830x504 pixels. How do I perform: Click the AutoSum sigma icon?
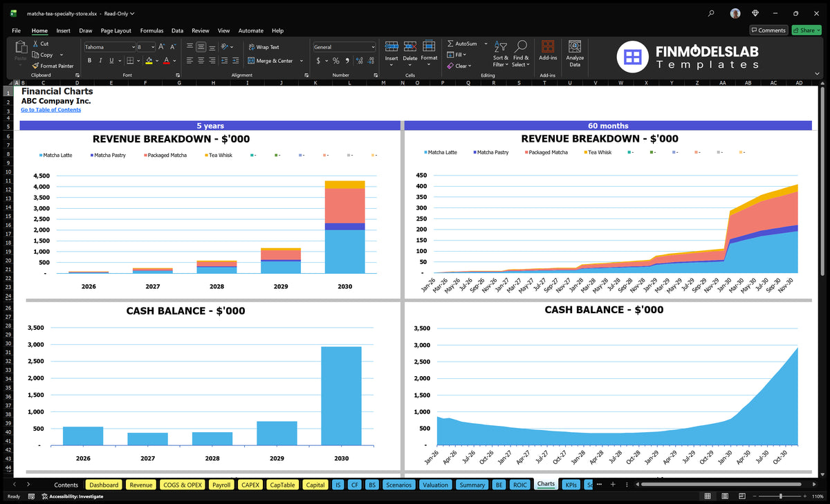[450, 44]
